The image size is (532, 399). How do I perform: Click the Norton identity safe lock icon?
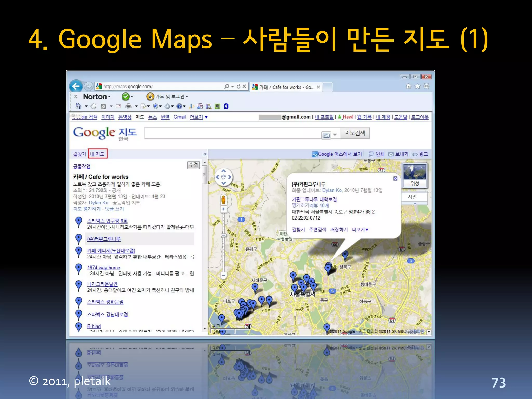click(x=150, y=97)
